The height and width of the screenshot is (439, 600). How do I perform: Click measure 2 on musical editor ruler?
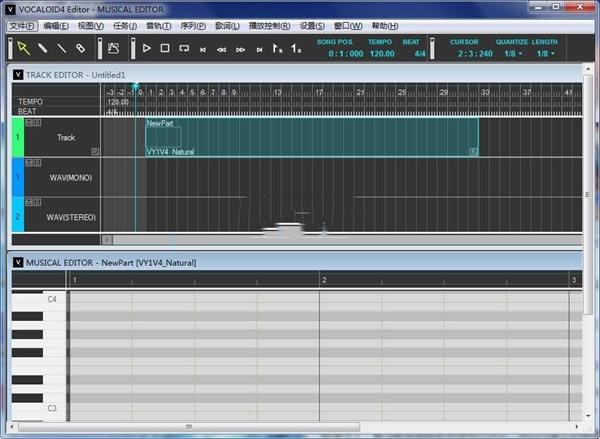[x=324, y=280]
